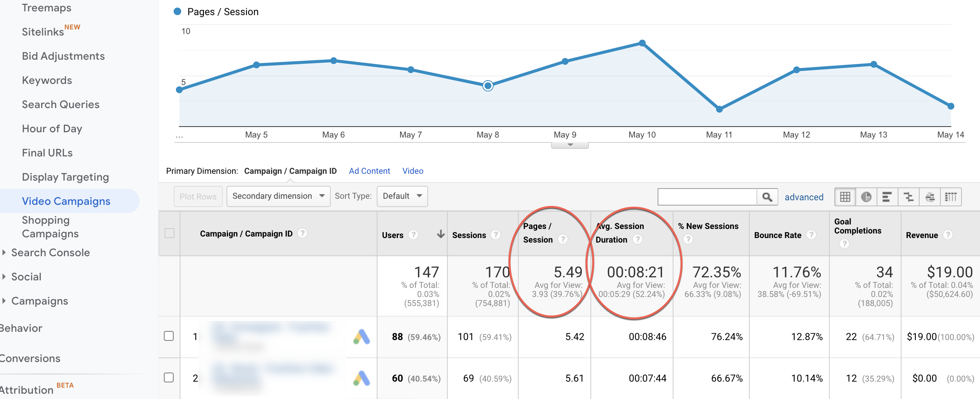Click the Google Ads icon beside campaign 1

click(x=361, y=337)
